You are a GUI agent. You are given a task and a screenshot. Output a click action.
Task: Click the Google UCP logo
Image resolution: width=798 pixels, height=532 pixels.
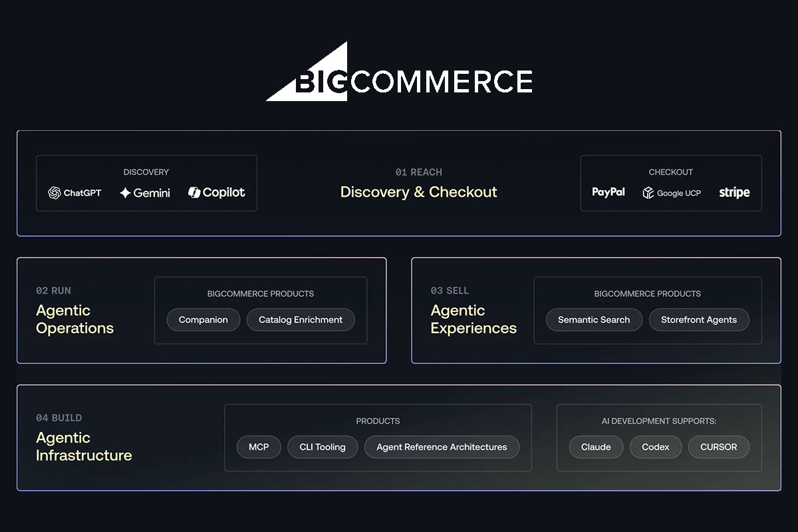click(x=672, y=193)
